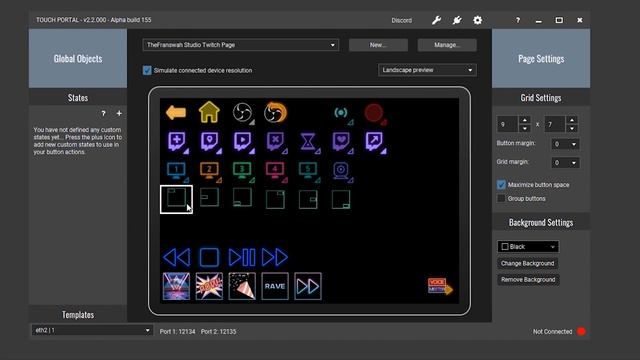The width and height of the screenshot is (640, 360).
Task: Open the settings gear icon
Action: point(477,20)
